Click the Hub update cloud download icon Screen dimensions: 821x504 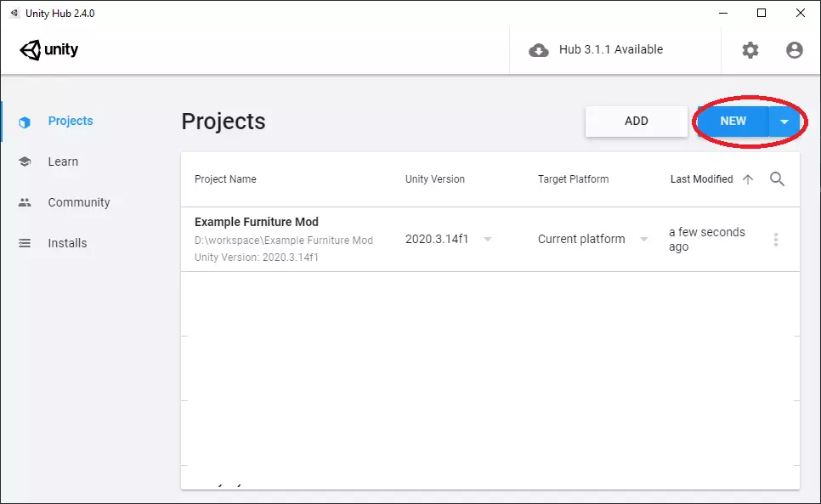coord(539,50)
